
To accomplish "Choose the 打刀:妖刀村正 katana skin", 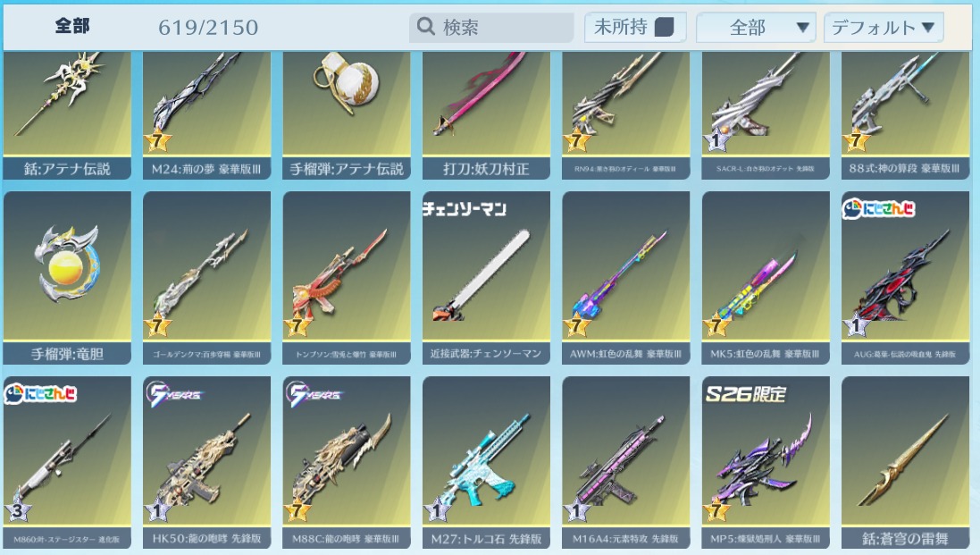I will (486, 115).
